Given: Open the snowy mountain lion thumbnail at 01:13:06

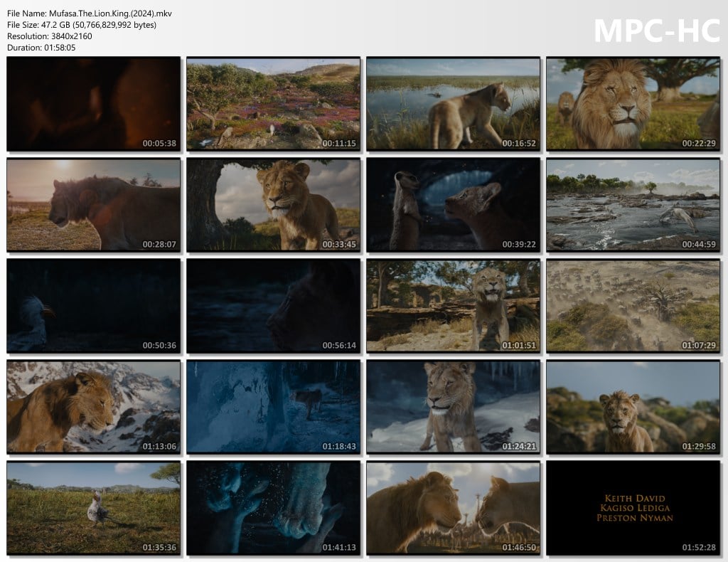Looking at the screenshot, I should click(x=94, y=407).
